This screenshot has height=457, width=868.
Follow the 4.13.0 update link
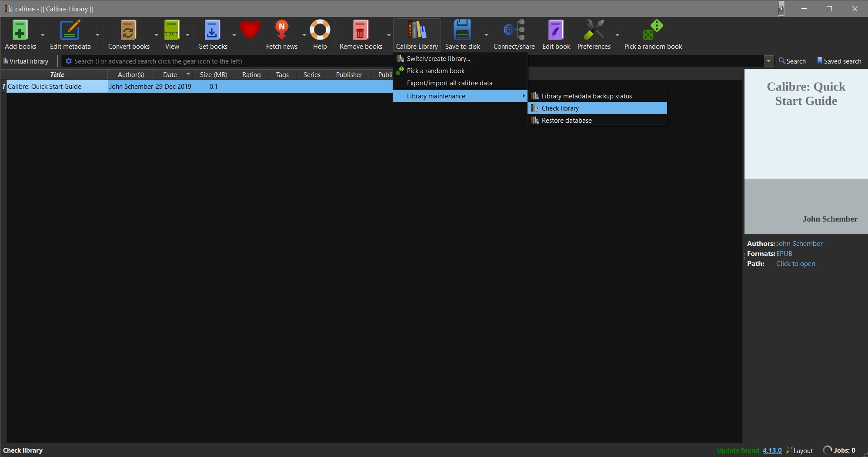coord(772,450)
